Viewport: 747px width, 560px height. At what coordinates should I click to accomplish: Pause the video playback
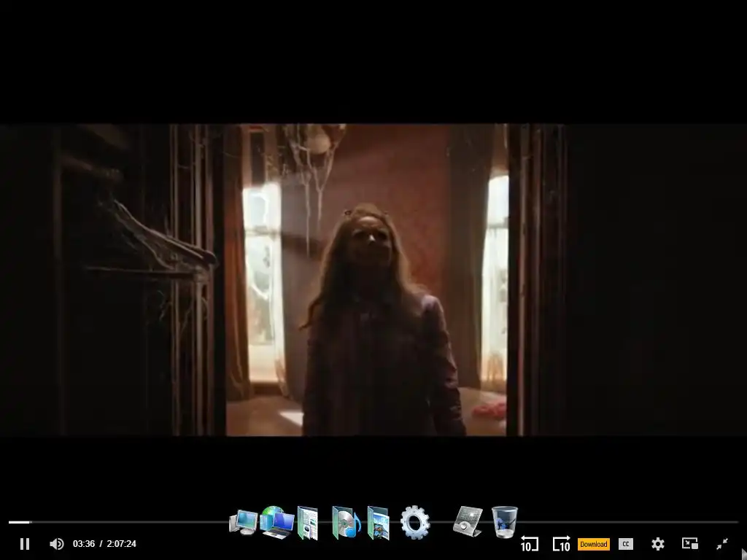pos(25,544)
